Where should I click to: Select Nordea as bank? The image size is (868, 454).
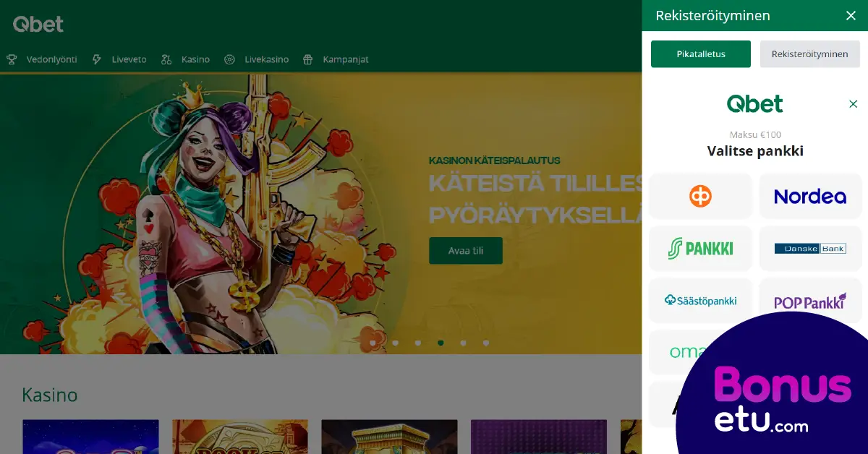pyautogui.click(x=810, y=196)
